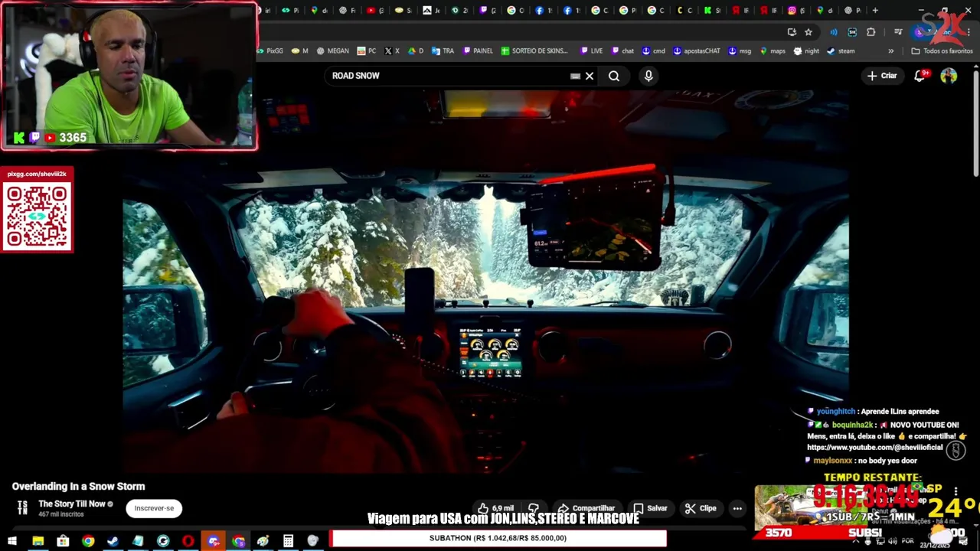The height and width of the screenshot is (551, 980).
Task: Save the video with Salvar
Action: click(x=650, y=508)
